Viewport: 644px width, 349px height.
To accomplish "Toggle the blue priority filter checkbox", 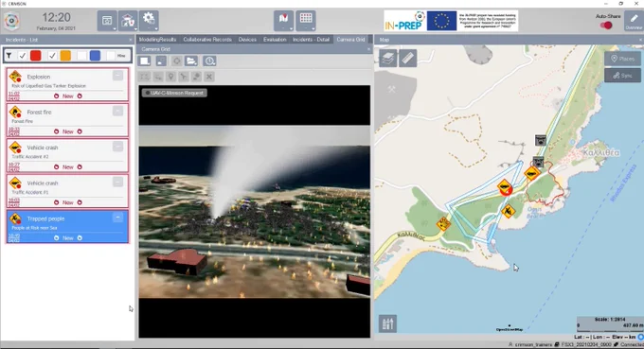I will (81, 56).
